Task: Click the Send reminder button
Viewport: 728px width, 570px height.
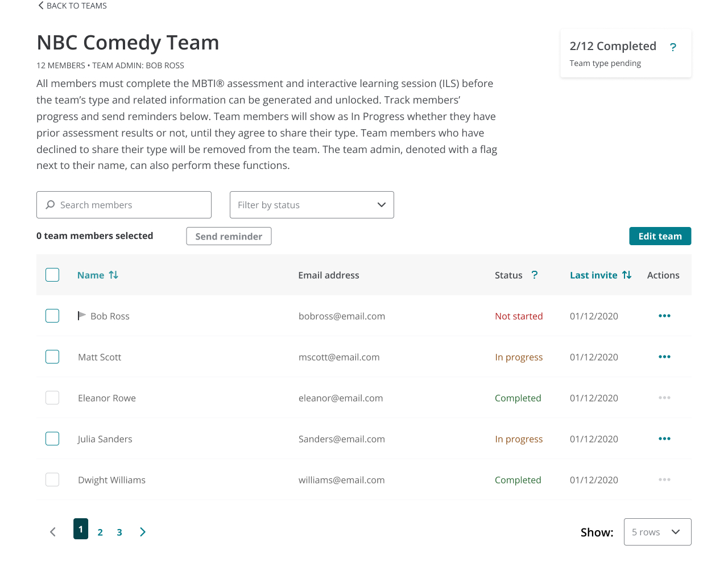Action: [229, 236]
